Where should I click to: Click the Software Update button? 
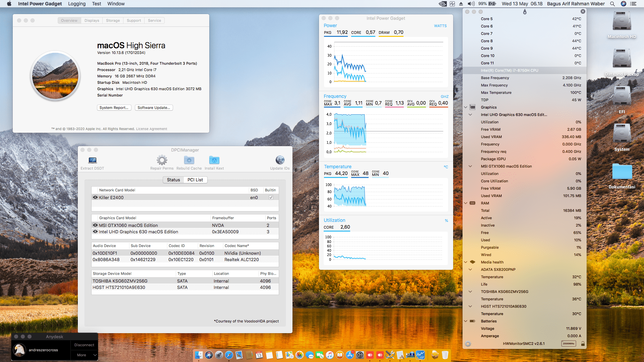[x=154, y=108]
